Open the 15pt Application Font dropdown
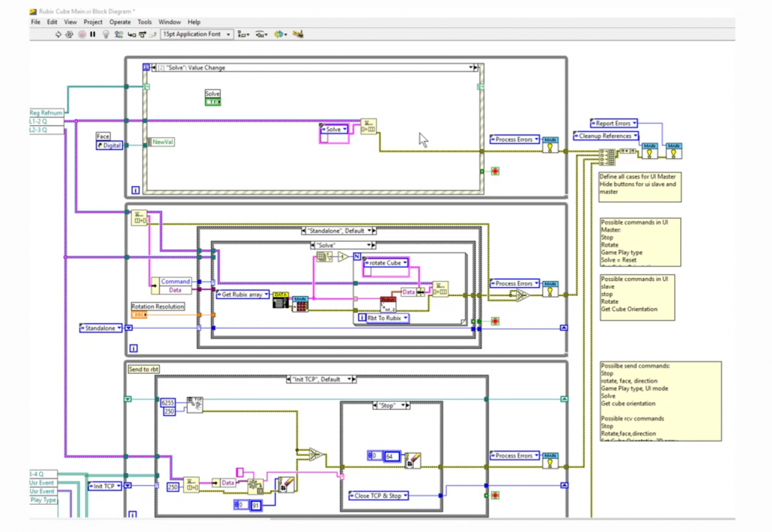 click(x=197, y=35)
